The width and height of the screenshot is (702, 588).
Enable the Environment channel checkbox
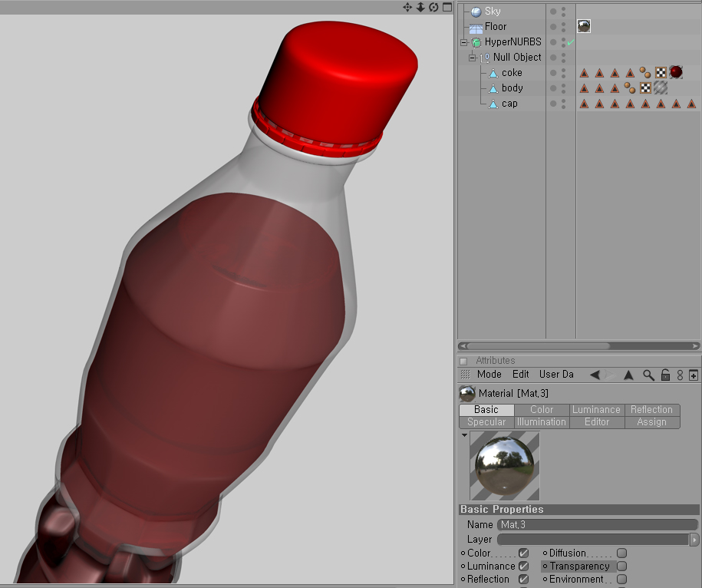click(621, 579)
